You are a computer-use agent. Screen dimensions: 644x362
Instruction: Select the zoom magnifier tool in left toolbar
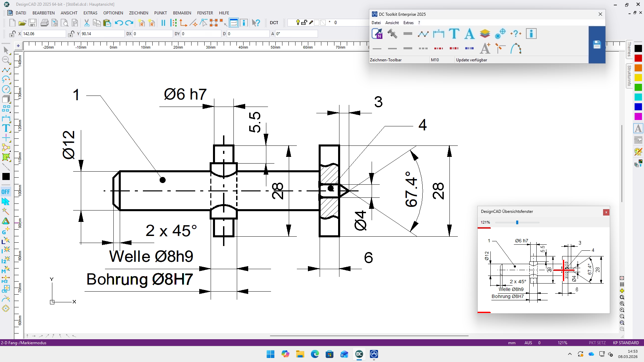tap(6, 60)
